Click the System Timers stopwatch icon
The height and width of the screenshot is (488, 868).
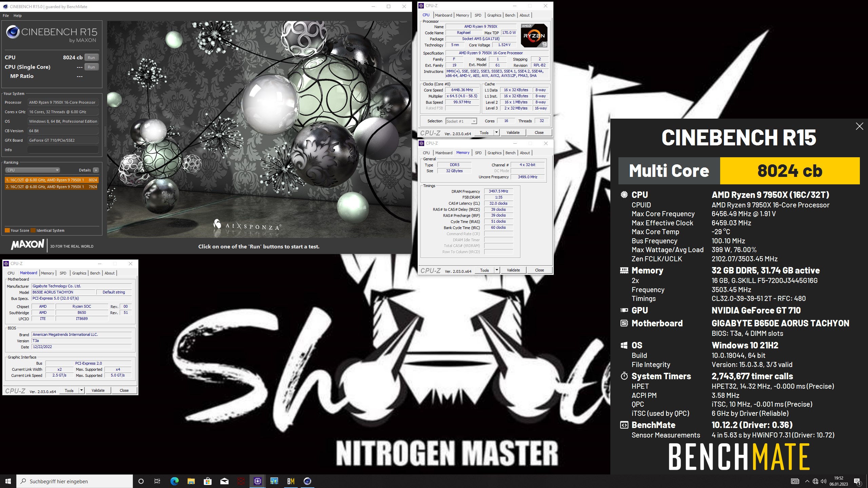click(x=624, y=376)
